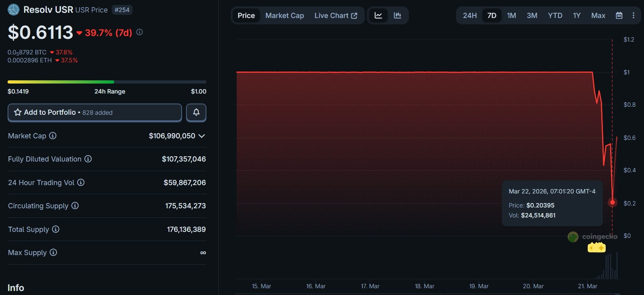Expand the Market Cap details chevron

(202, 136)
